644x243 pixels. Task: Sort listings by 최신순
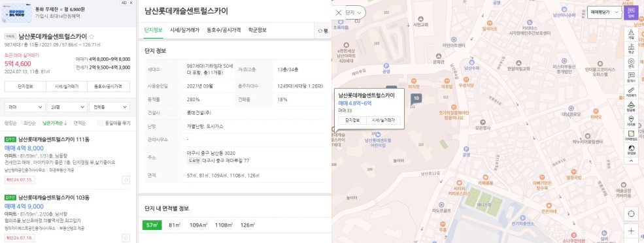29,123
